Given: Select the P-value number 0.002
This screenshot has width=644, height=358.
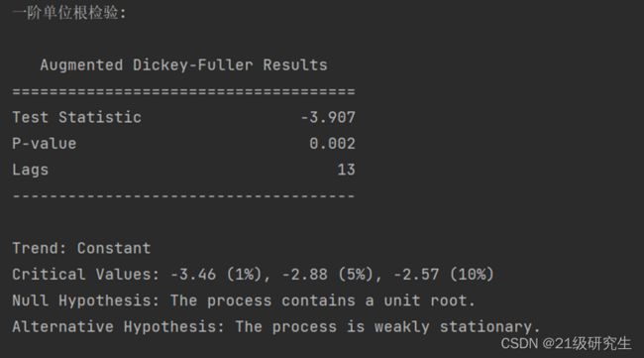Looking at the screenshot, I should [x=332, y=144].
